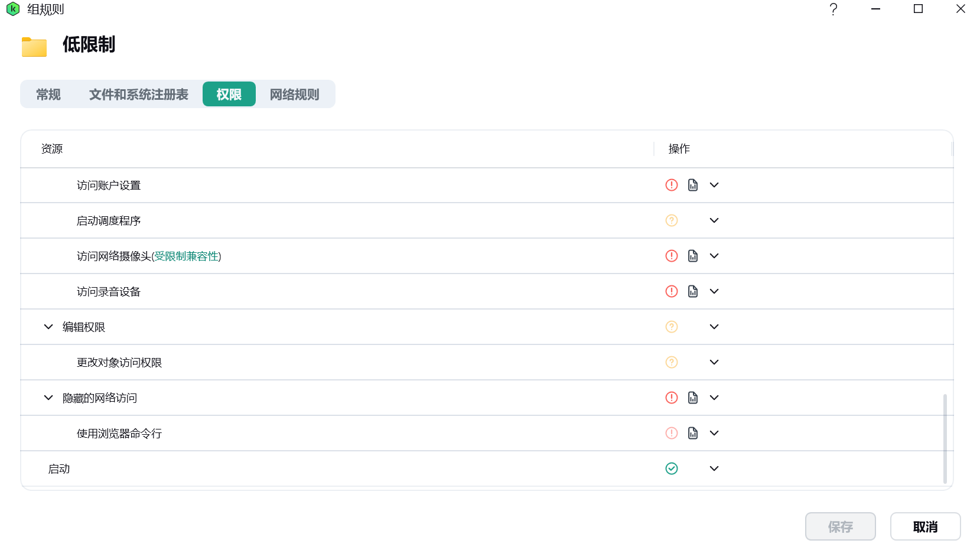Click log report icon for 访问账户设置 row
This screenshot has width=980, height=550.
[x=693, y=185]
